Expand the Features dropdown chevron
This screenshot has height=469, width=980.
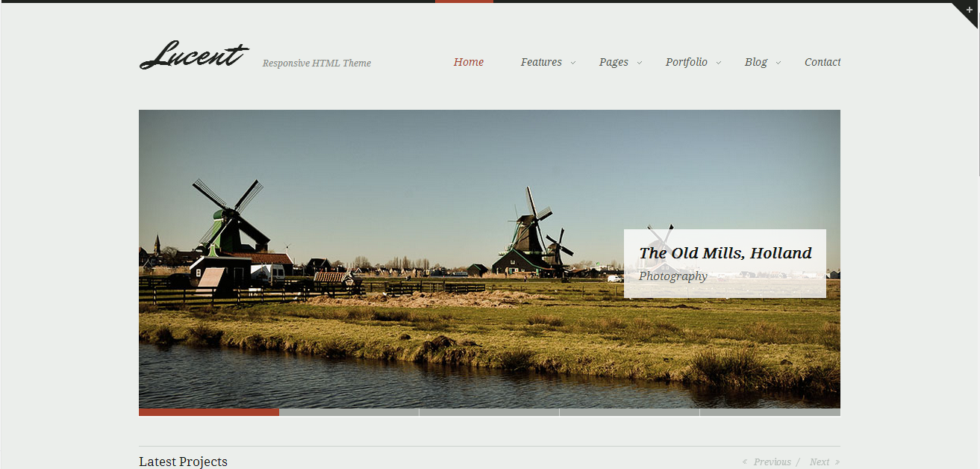click(x=573, y=63)
